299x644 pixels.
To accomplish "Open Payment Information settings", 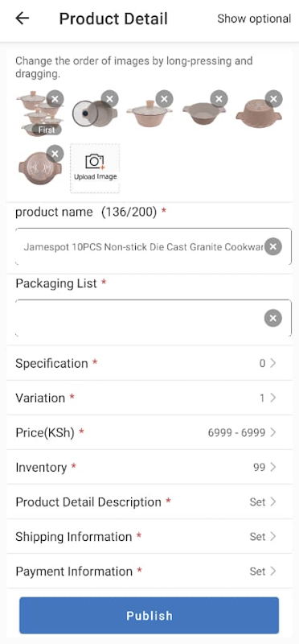I will tap(149, 572).
